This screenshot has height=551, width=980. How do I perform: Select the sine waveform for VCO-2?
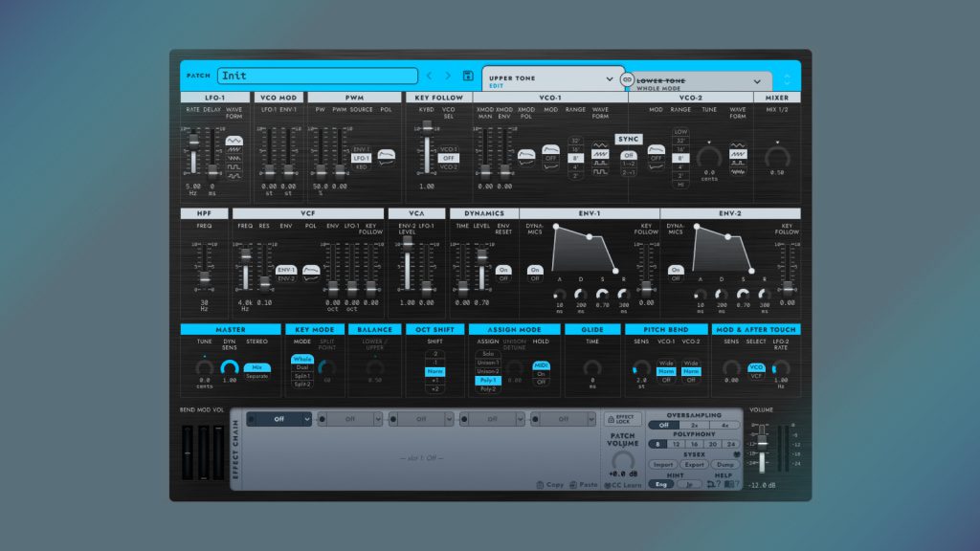[738, 145]
